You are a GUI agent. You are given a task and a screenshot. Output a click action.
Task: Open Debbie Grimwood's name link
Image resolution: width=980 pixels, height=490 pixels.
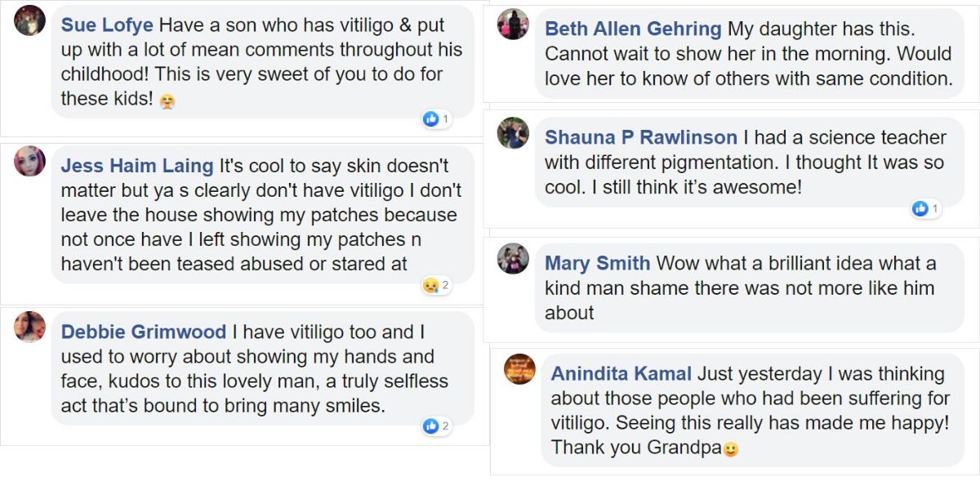coord(144,332)
